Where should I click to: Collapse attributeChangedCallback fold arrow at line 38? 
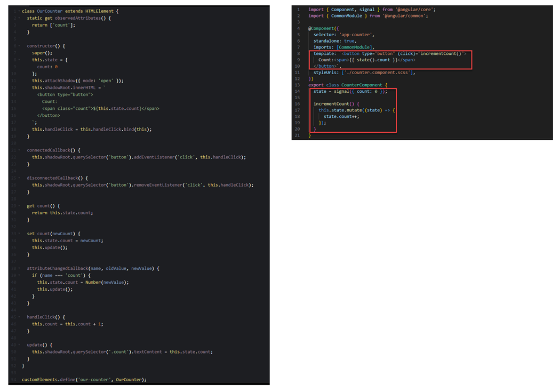pyautogui.click(x=19, y=268)
